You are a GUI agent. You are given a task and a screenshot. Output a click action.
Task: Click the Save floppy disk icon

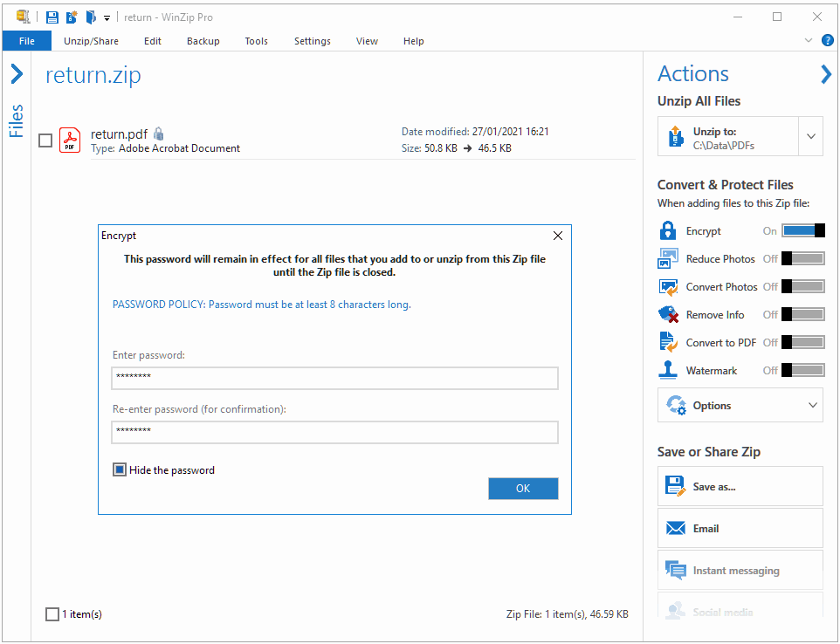(52, 17)
